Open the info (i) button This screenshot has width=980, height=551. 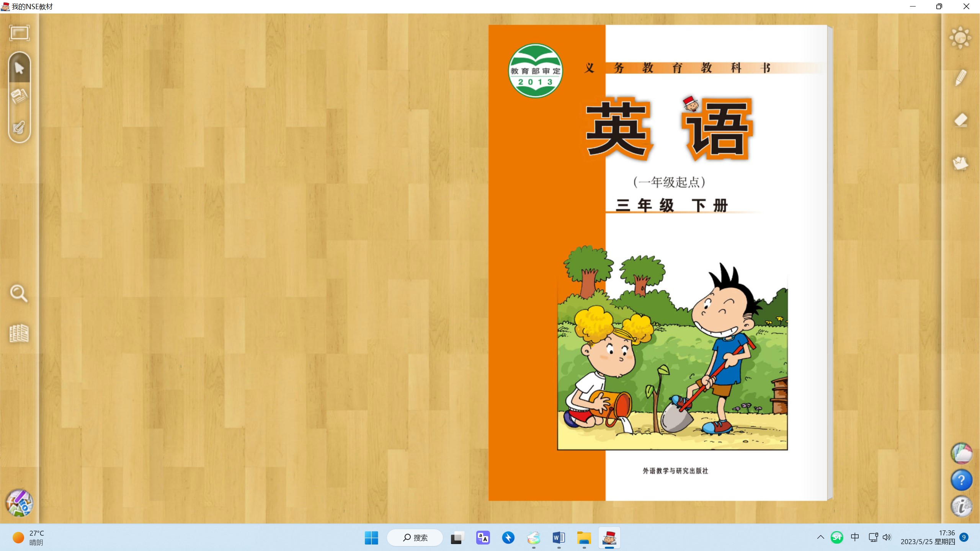tap(961, 507)
